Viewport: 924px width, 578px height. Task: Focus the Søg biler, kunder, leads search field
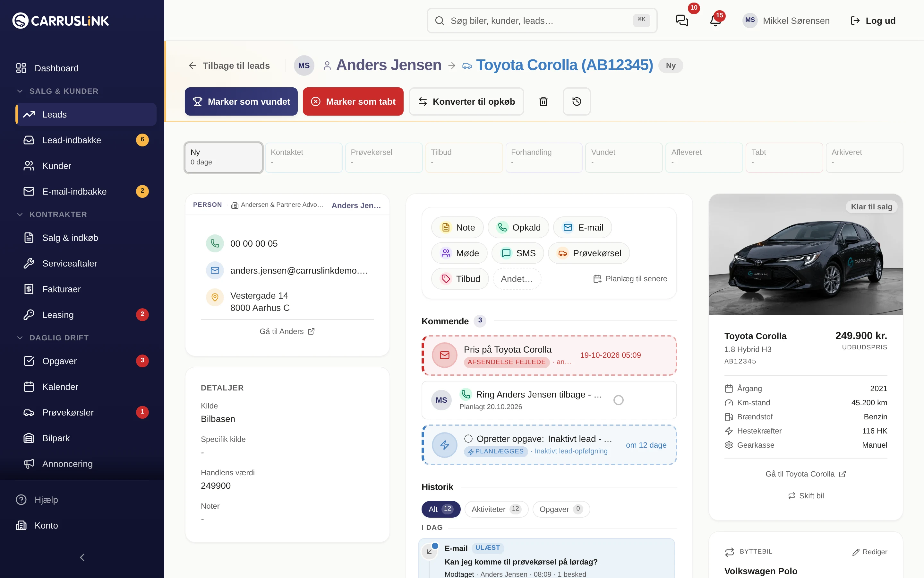click(x=542, y=21)
